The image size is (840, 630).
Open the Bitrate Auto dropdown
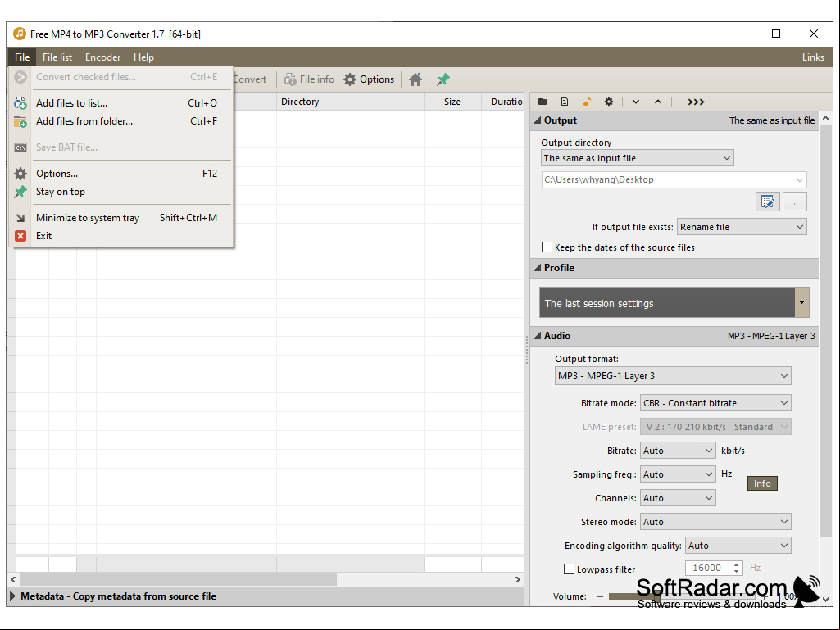click(x=678, y=451)
